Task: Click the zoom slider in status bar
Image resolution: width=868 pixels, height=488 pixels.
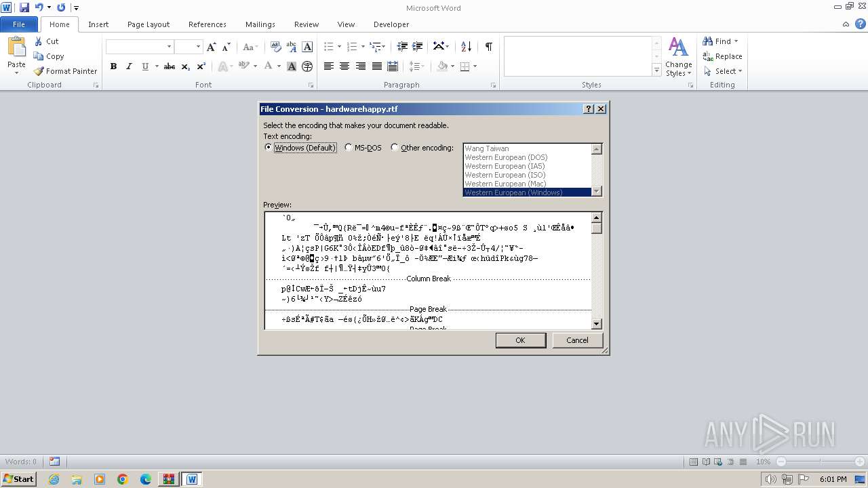Action: (821, 462)
